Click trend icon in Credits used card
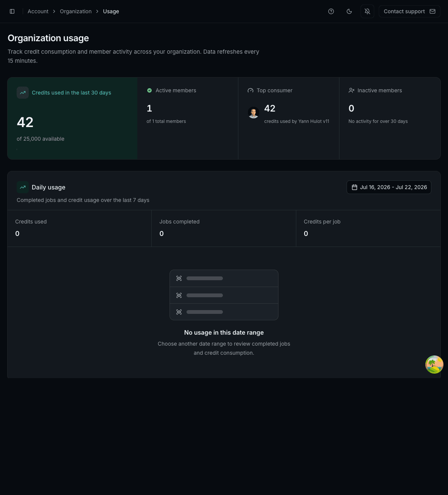 point(23,93)
